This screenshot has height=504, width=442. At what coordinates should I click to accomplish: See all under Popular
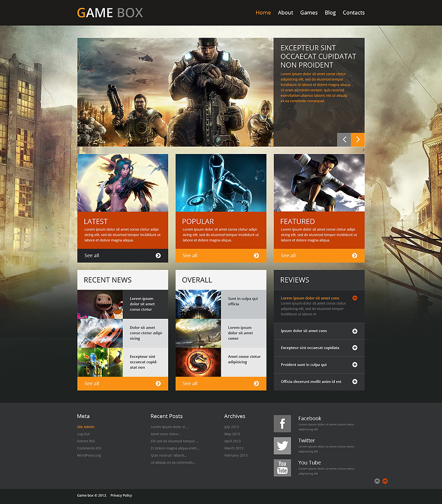[x=221, y=256]
